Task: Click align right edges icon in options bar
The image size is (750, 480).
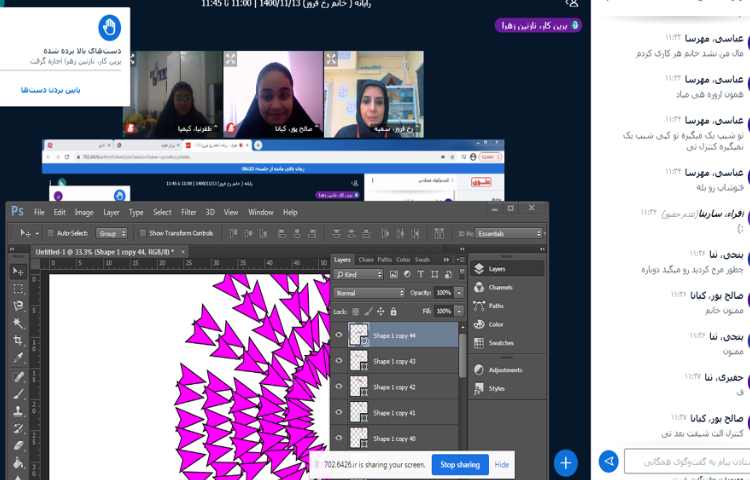Action: (x=312, y=233)
